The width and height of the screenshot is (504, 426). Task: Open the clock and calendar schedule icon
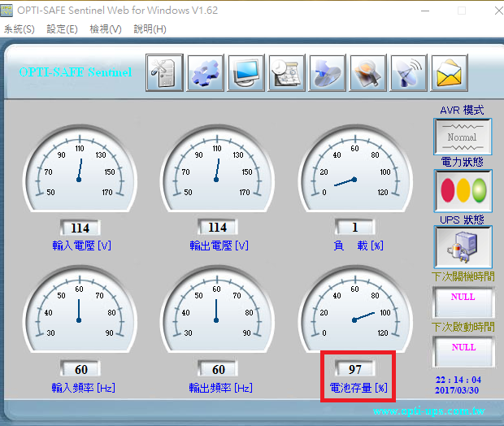(286, 72)
